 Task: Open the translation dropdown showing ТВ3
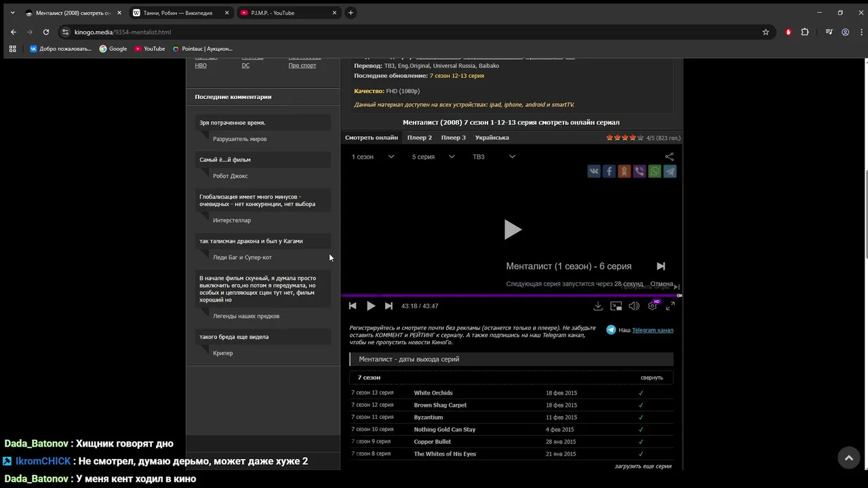494,157
